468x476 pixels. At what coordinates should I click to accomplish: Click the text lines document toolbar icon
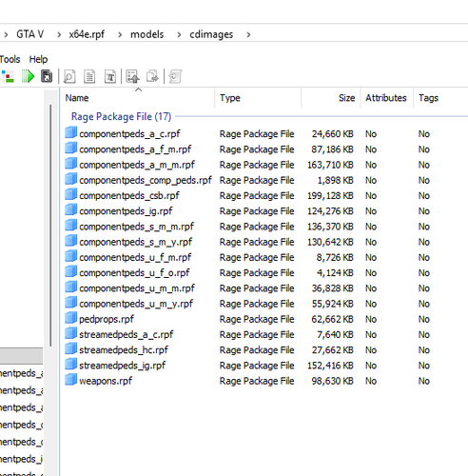(89, 76)
